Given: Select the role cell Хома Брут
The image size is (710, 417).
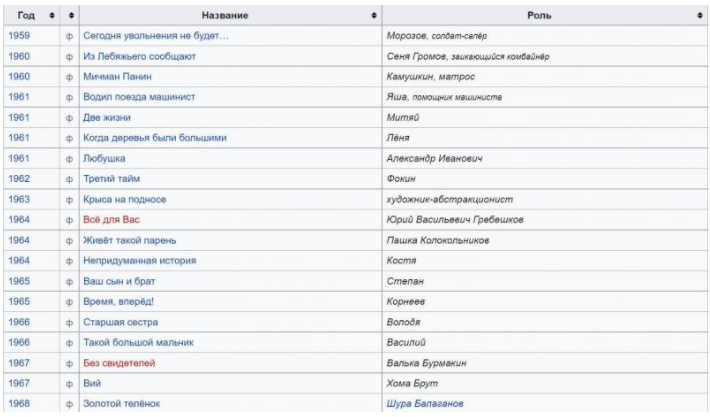Looking at the screenshot, I should tap(410, 383).
